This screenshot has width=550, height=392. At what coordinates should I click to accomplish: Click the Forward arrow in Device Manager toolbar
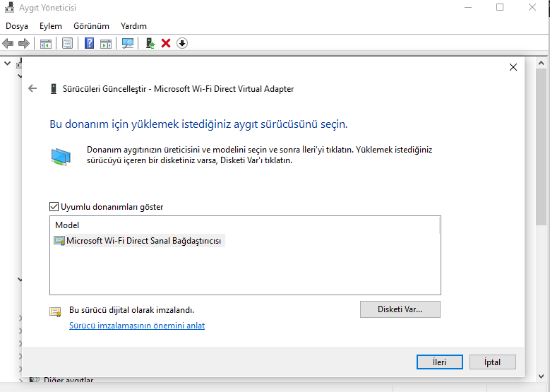pos(24,44)
